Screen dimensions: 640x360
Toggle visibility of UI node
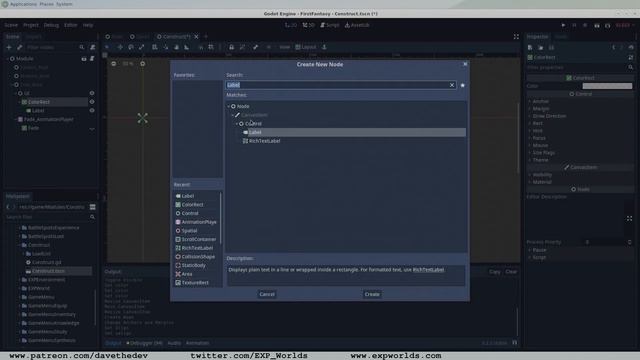coord(92,93)
